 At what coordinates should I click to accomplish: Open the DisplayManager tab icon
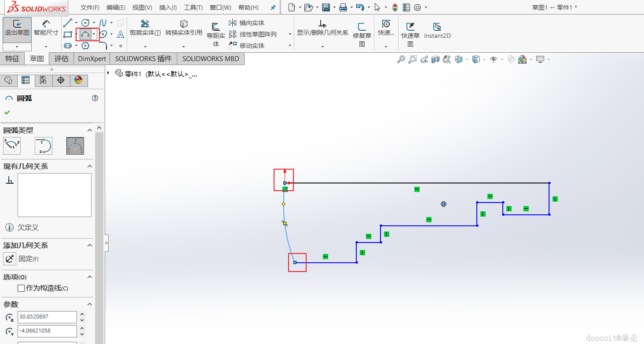coord(78,80)
